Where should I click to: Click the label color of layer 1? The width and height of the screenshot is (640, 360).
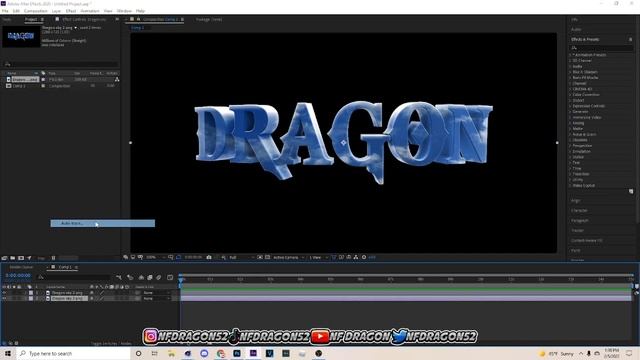tap(31, 293)
